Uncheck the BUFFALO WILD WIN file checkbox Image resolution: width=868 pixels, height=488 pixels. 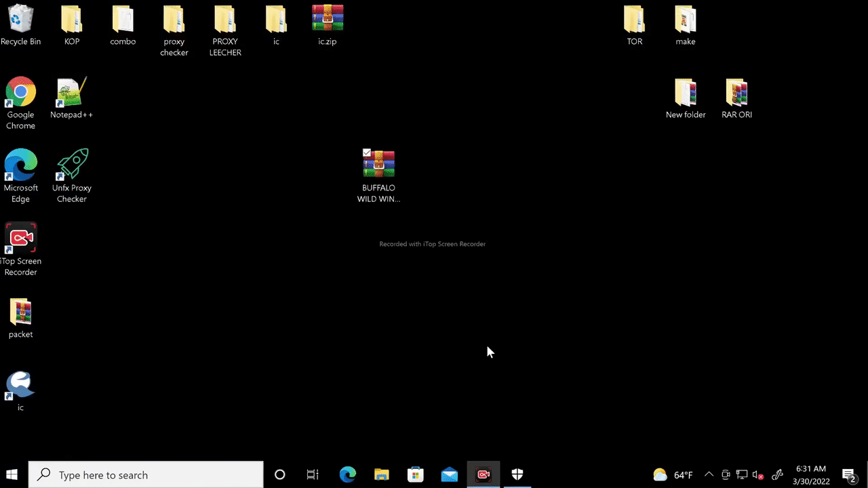(367, 153)
